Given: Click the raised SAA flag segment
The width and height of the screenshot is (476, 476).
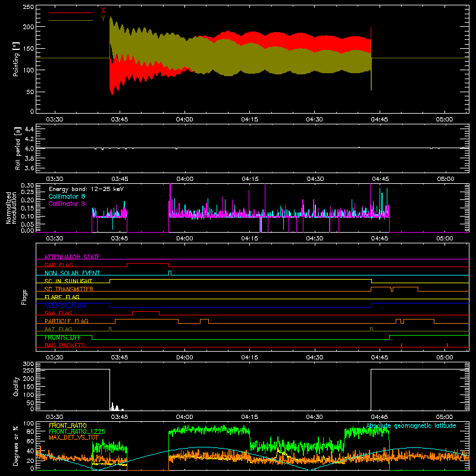Looking at the screenshot, I should [x=146, y=311].
